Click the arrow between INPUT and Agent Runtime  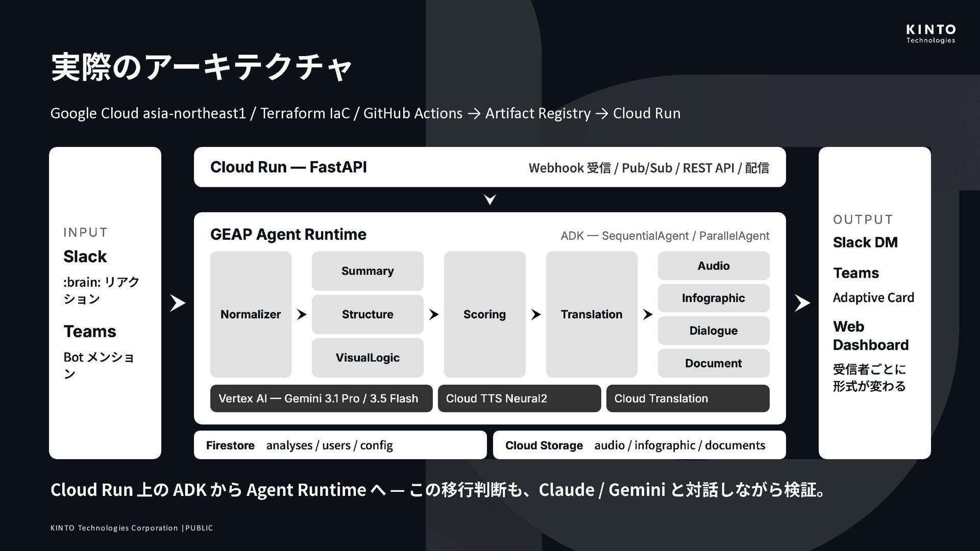pos(177,303)
